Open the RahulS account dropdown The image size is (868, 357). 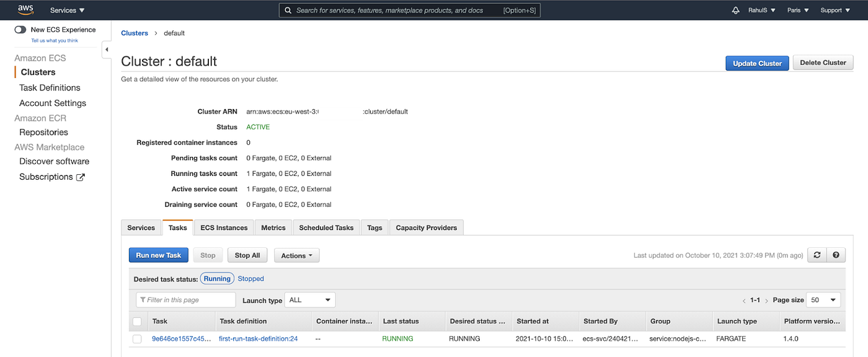[x=761, y=11]
